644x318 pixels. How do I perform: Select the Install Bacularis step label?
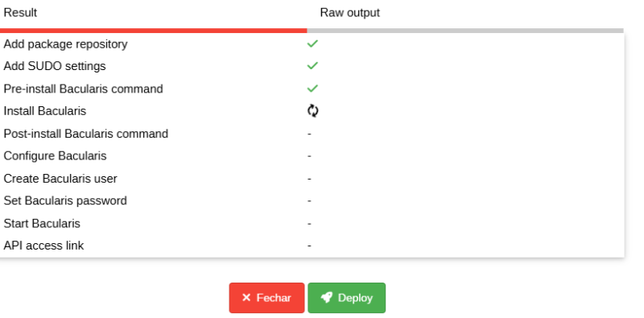[x=45, y=111]
